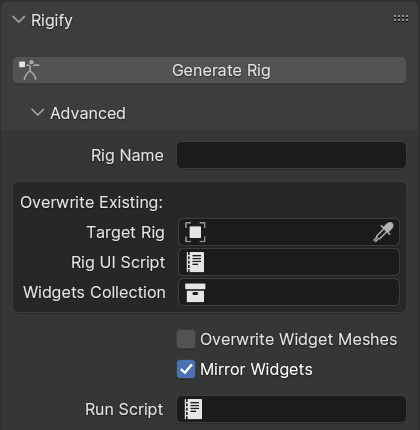Click the Advanced subpanel label
Screen dimensions: 420x430
(88, 113)
